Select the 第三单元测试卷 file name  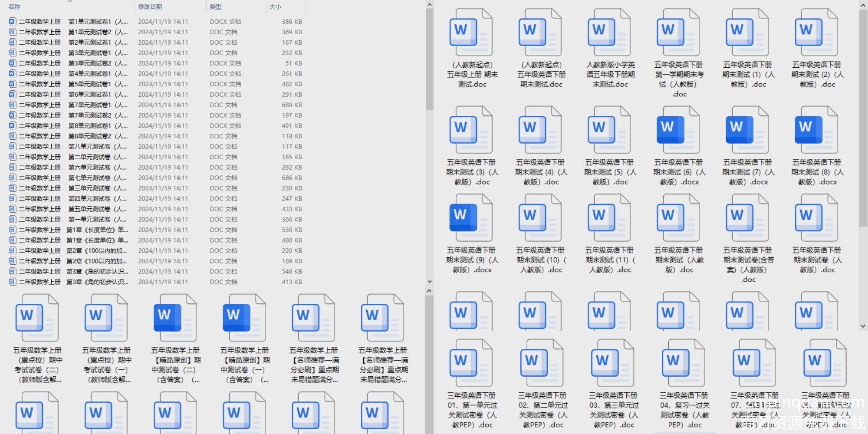[x=73, y=188]
